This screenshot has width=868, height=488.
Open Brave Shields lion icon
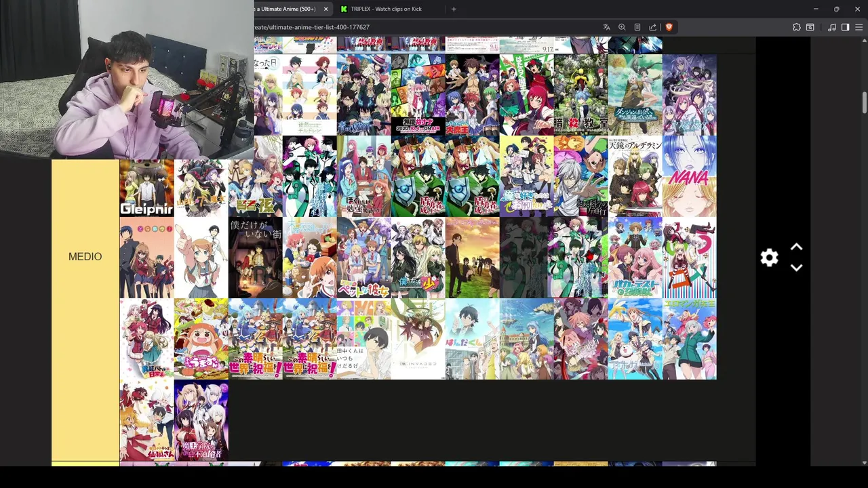point(669,27)
